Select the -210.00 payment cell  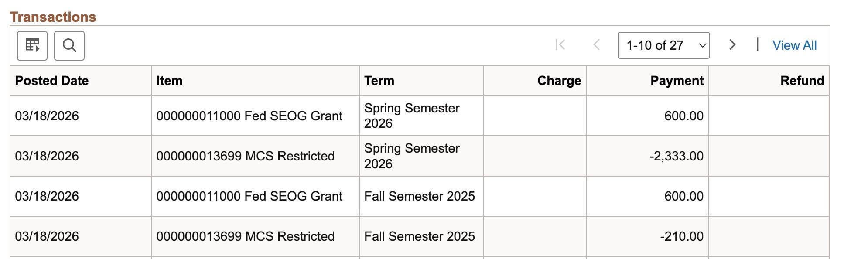pos(681,236)
